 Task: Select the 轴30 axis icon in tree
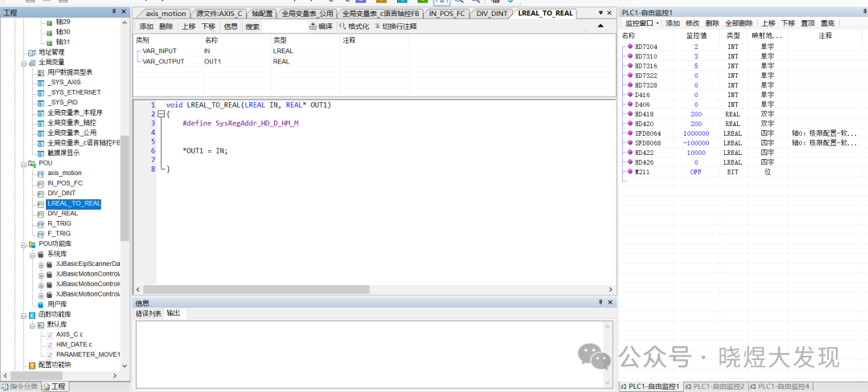49,32
